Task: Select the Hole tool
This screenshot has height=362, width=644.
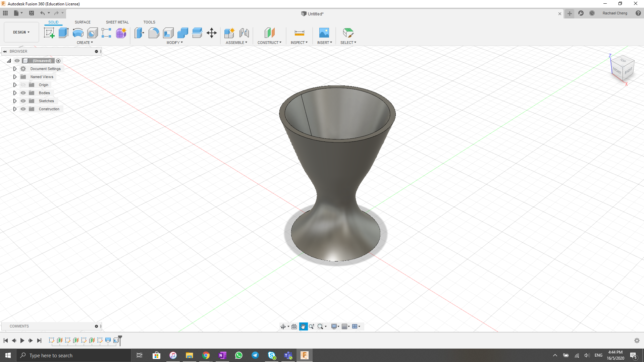Action: pyautogui.click(x=92, y=33)
